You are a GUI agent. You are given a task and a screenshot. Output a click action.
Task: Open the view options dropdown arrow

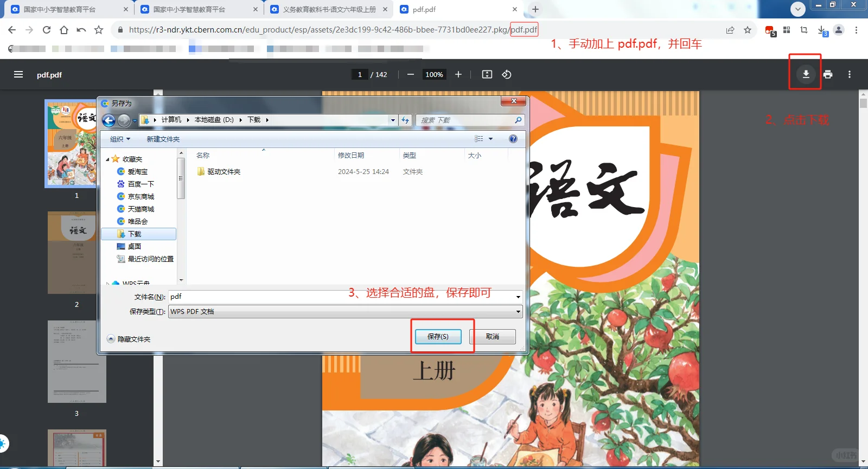490,139
